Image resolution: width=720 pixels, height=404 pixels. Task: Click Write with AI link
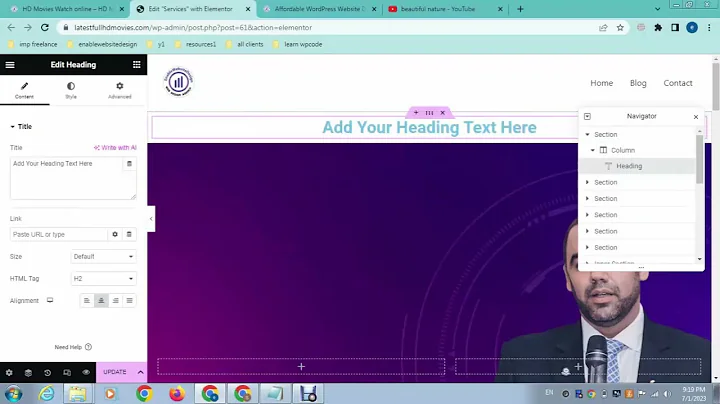point(115,147)
